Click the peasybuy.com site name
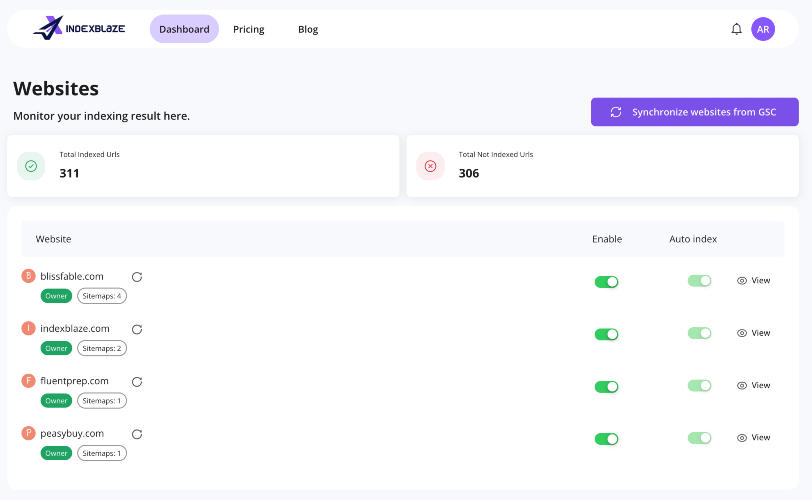812x500 pixels. coord(72,433)
